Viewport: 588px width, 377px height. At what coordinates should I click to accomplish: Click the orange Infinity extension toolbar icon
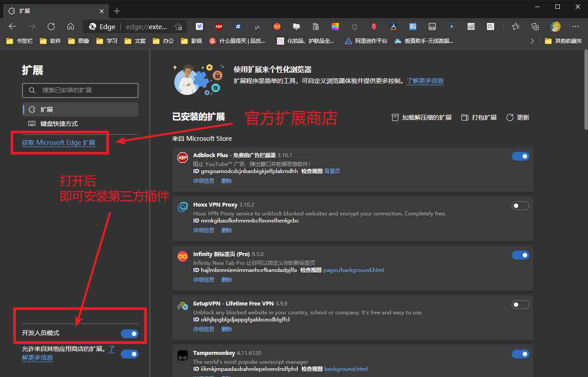pos(277,26)
